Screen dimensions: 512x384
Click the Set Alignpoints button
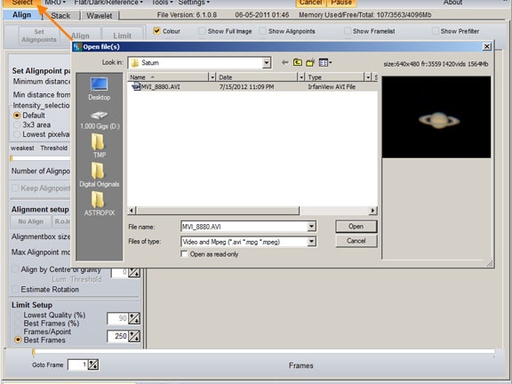[39, 36]
